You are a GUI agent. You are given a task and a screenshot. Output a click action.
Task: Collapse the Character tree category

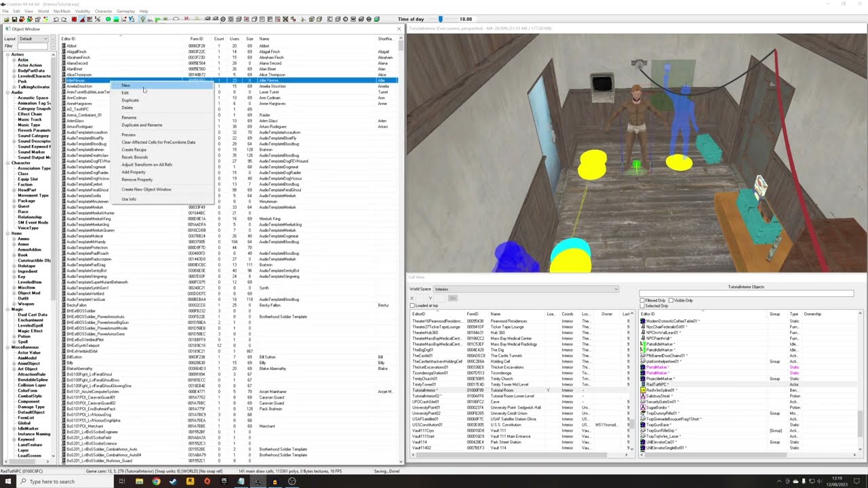(8, 163)
